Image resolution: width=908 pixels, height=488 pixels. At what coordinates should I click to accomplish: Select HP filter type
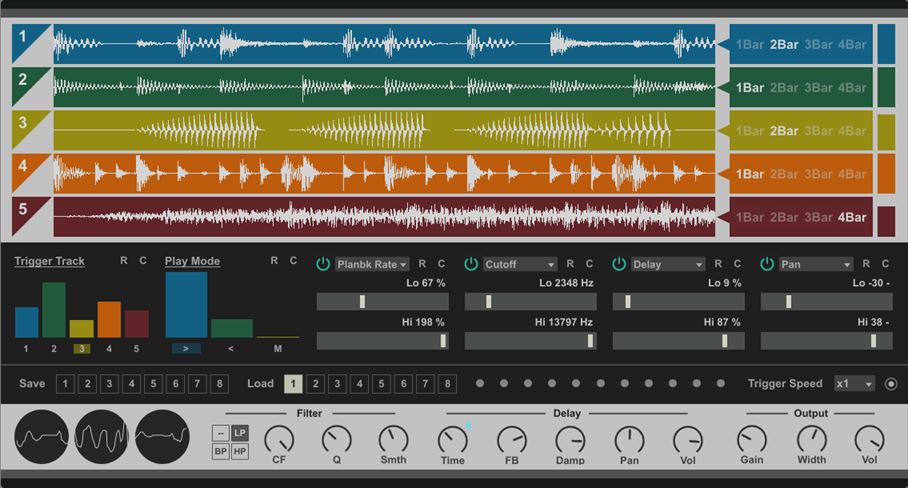[x=240, y=451]
